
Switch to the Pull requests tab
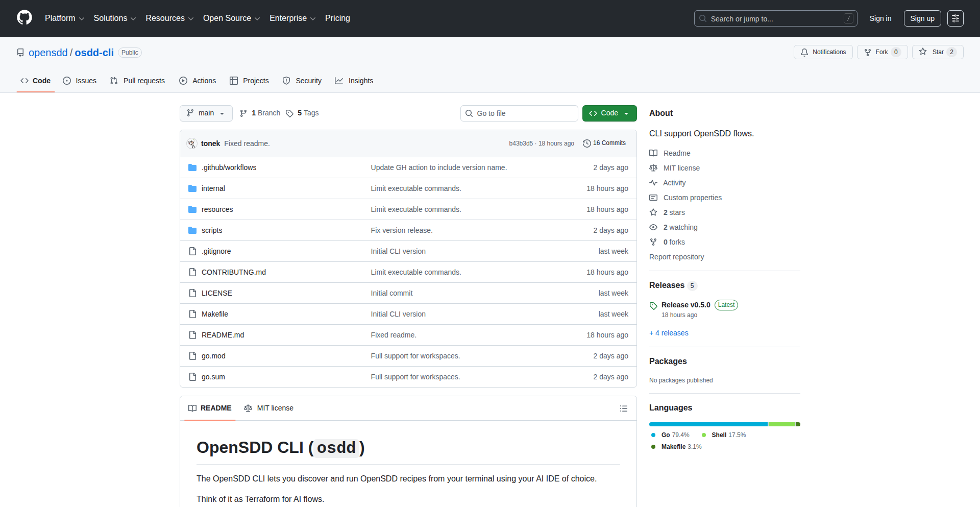click(x=137, y=81)
